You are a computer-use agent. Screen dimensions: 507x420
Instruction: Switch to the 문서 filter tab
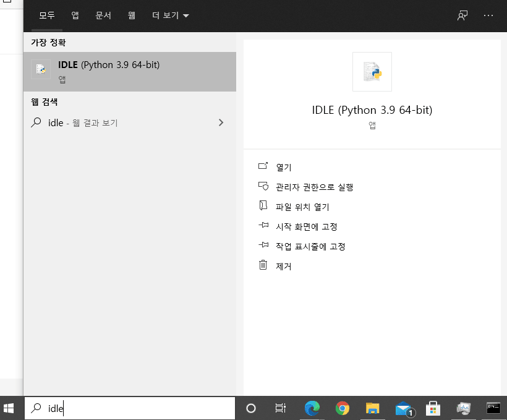coord(104,15)
